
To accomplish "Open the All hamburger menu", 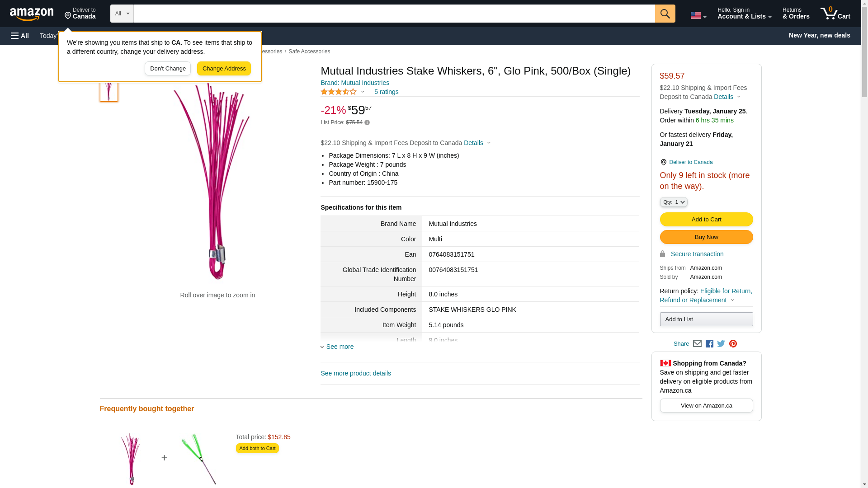I will pos(20,36).
